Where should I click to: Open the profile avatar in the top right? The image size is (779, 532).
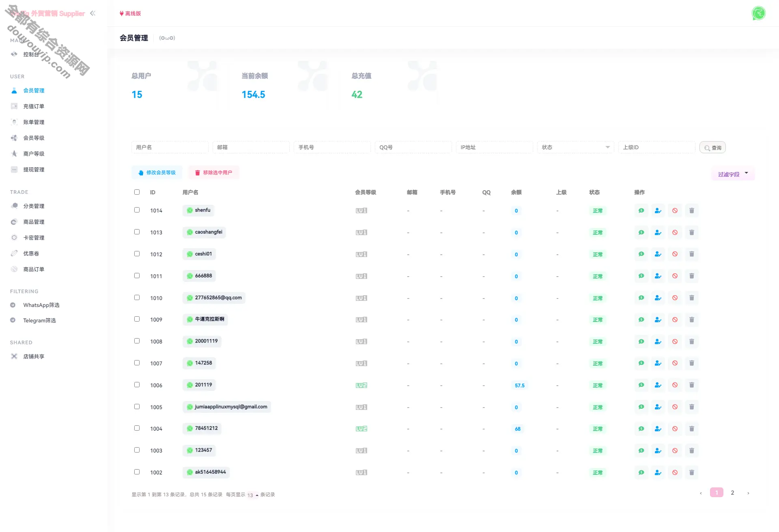coord(758,13)
